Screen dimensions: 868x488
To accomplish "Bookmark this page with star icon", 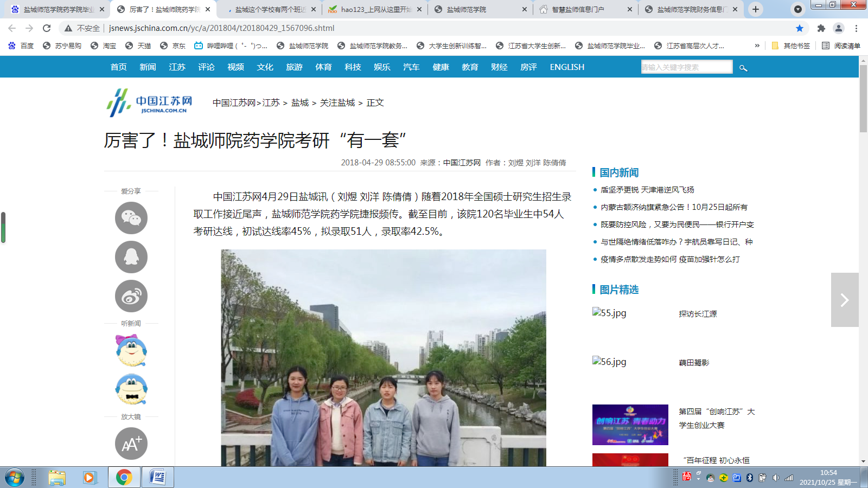I will (x=800, y=28).
